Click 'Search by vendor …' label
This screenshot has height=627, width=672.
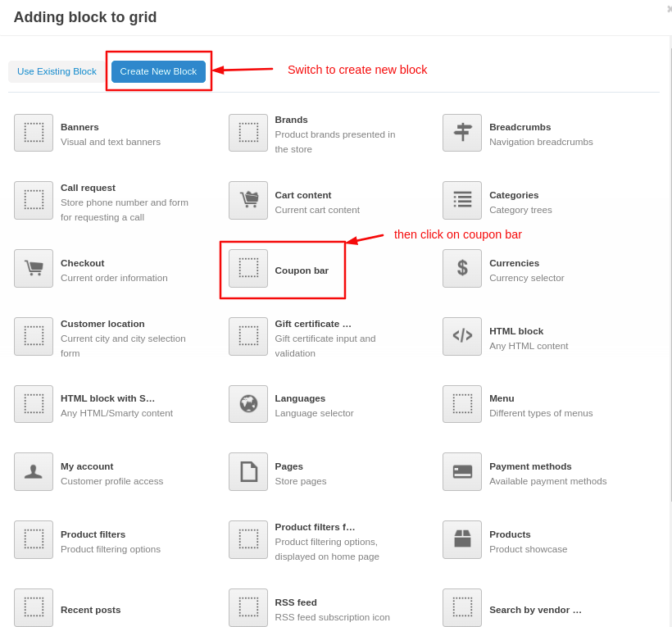point(535,610)
